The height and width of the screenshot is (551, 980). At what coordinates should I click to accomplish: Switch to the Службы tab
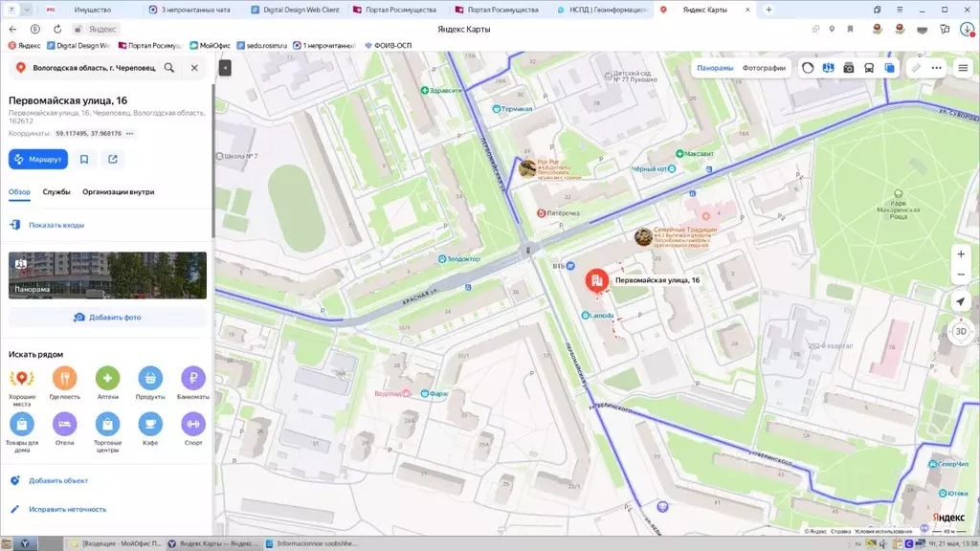coord(56,191)
